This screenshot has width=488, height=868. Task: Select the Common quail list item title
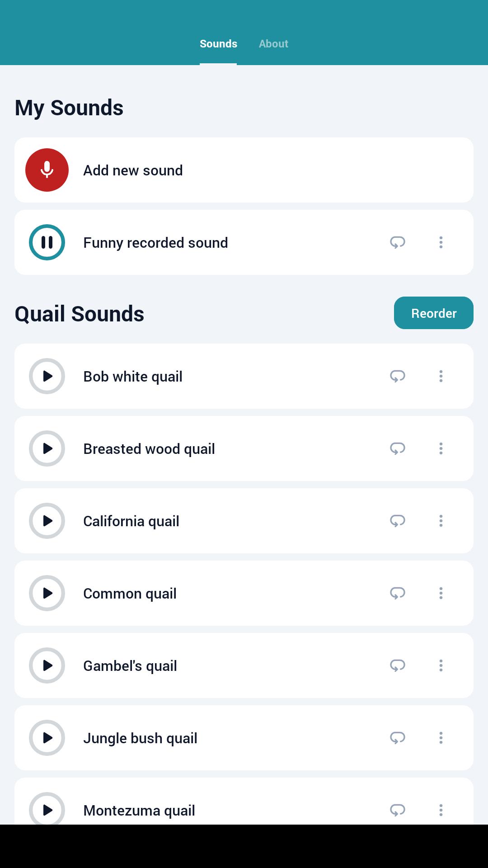[x=130, y=594]
